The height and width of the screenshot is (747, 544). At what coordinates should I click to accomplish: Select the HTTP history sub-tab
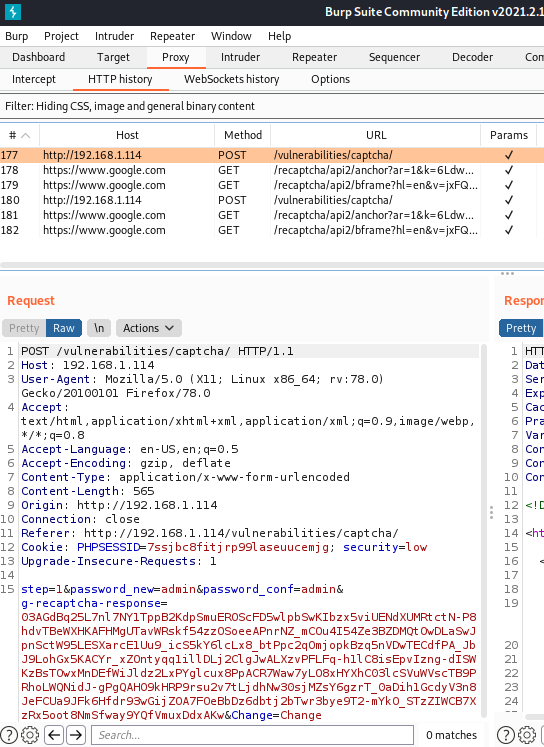tap(120, 79)
